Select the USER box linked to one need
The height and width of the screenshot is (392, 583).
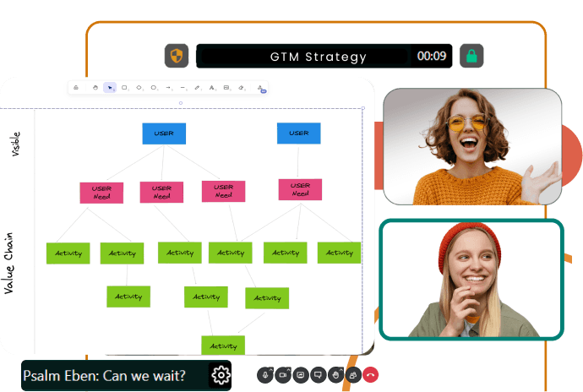[298, 133]
